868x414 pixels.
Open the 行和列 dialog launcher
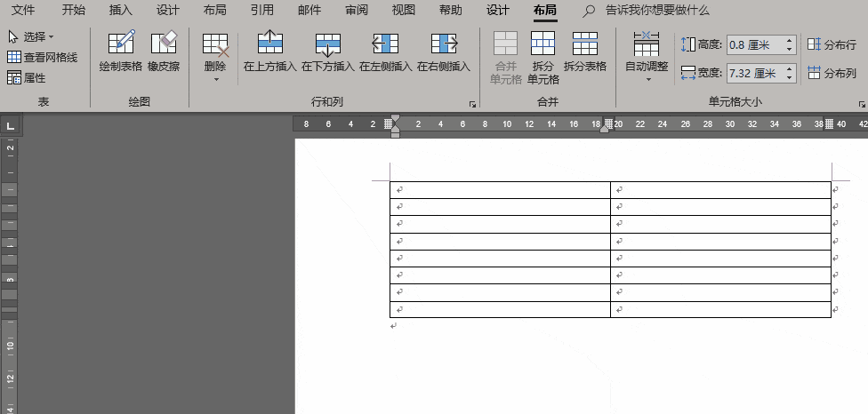tap(472, 104)
